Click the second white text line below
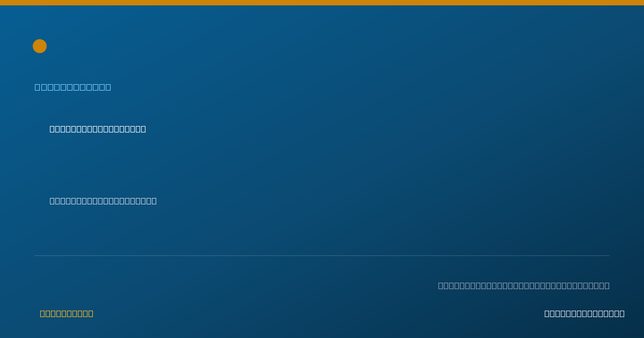 coord(103,201)
